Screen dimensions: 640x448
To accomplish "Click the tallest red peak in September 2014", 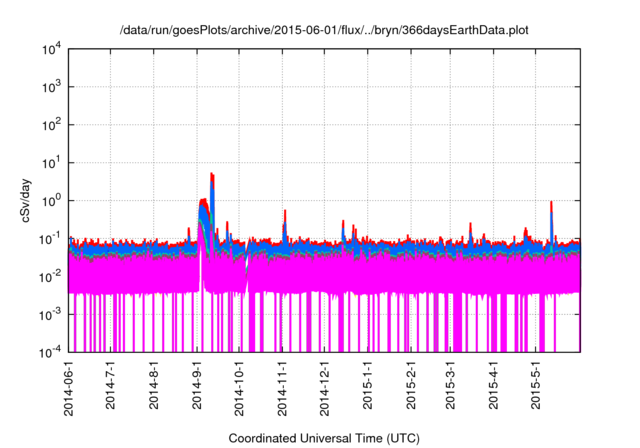I will point(211,175).
